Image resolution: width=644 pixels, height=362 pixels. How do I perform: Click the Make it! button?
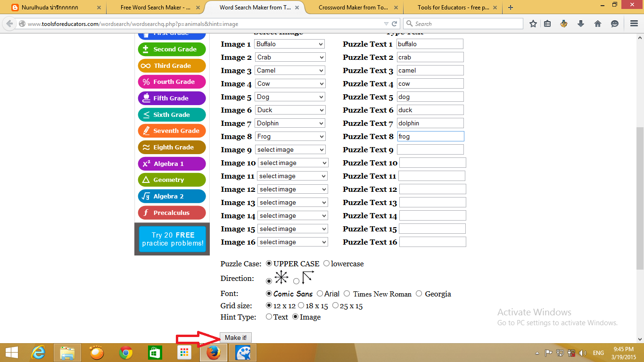point(236,337)
